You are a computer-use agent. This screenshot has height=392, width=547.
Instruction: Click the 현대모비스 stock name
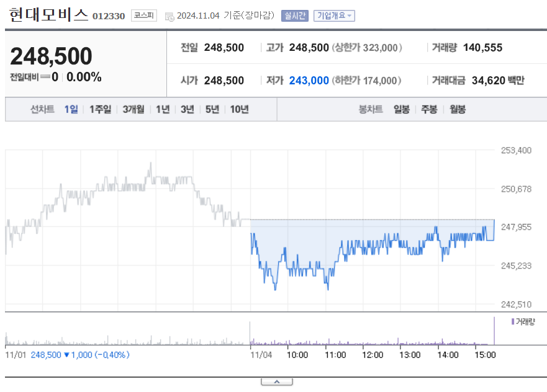point(49,15)
